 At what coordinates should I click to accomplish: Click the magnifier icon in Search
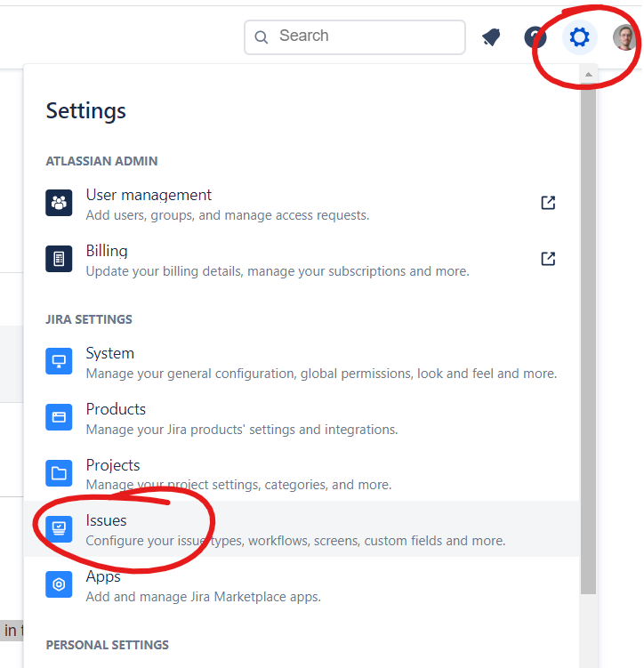(x=262, y=37)
